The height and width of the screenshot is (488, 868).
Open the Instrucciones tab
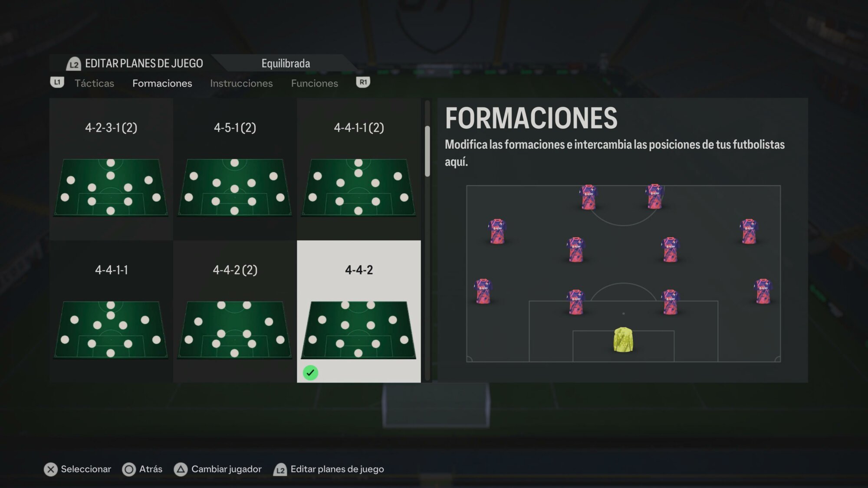[x=241, y=83]
